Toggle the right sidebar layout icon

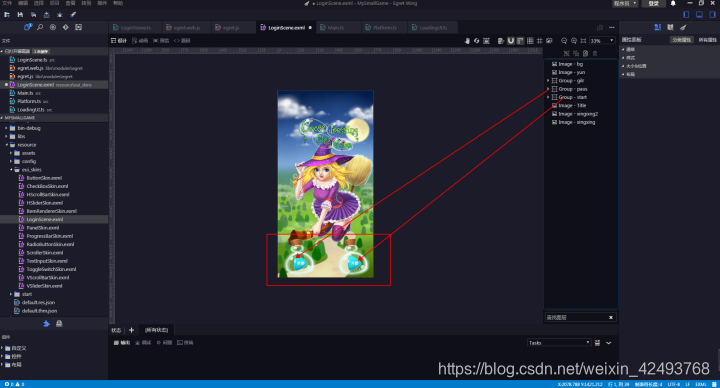[713, 15]
